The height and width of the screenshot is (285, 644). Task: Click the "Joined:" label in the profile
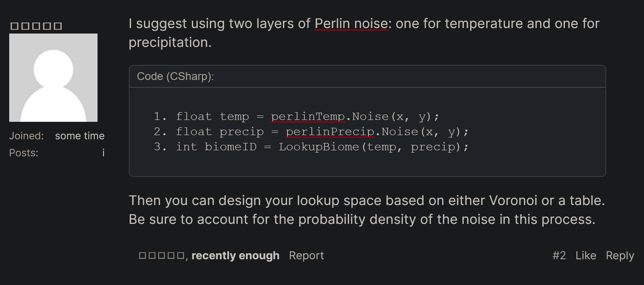point(26,136)
